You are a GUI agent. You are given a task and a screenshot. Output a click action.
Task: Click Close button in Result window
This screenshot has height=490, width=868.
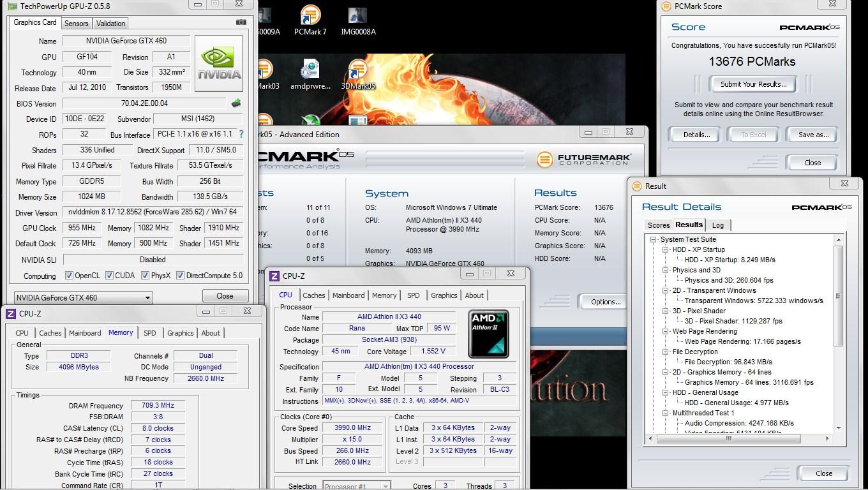click(x=824, y=473)
